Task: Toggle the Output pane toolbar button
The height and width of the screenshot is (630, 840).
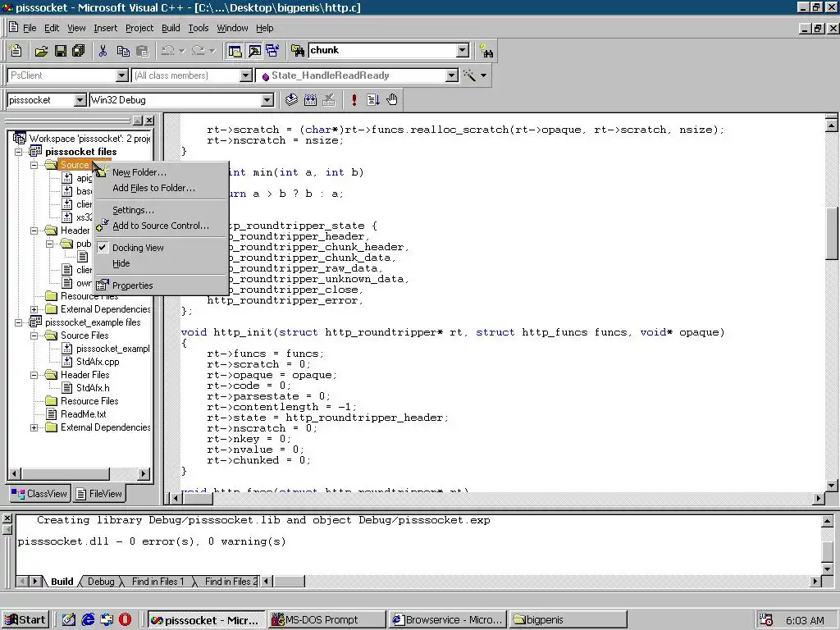Action: pos(254,51)
